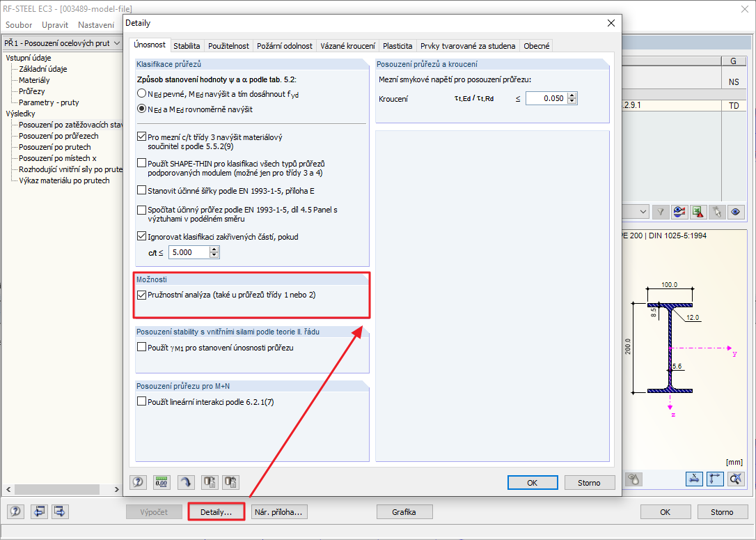756x540 pixels.
Task: Click the save settings as default icon
Action: (x=210, y=481)
